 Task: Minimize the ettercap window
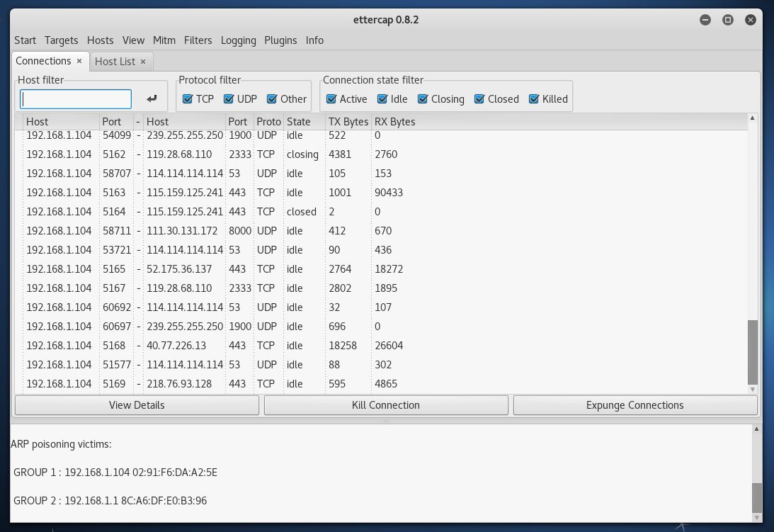(x=705, y=20)
